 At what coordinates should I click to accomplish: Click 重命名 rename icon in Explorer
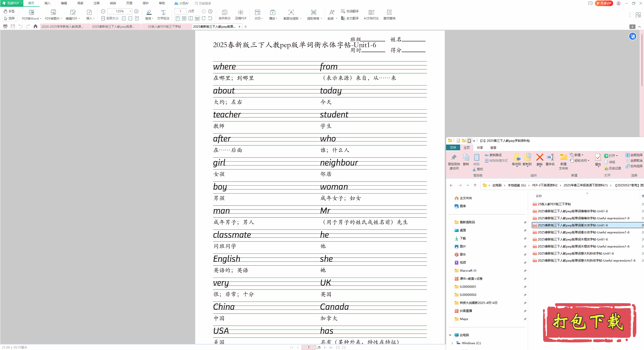(550, 160)
